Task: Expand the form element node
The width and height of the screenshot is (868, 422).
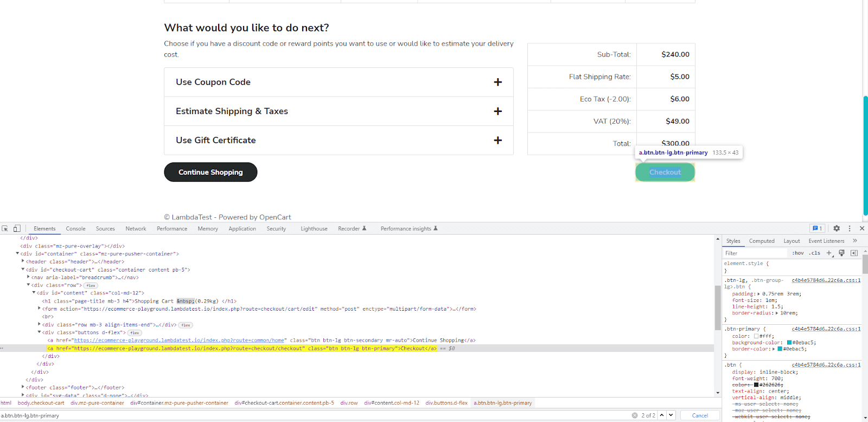Action: (x=39, y=308)
